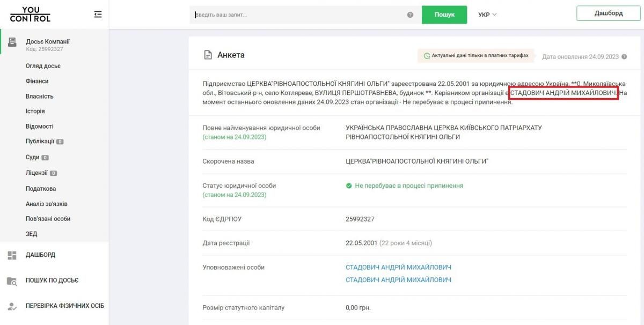Open the ЗЕД section

32,234
